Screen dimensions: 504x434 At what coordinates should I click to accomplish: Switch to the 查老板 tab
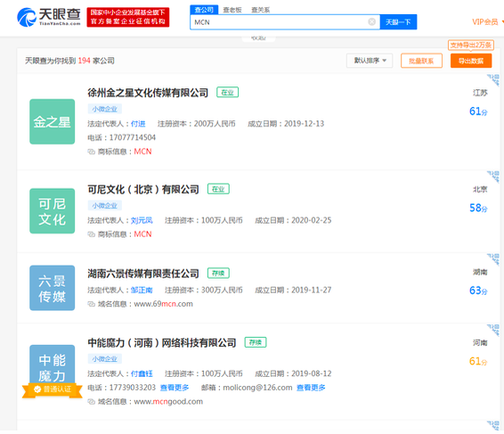(232, 10)
